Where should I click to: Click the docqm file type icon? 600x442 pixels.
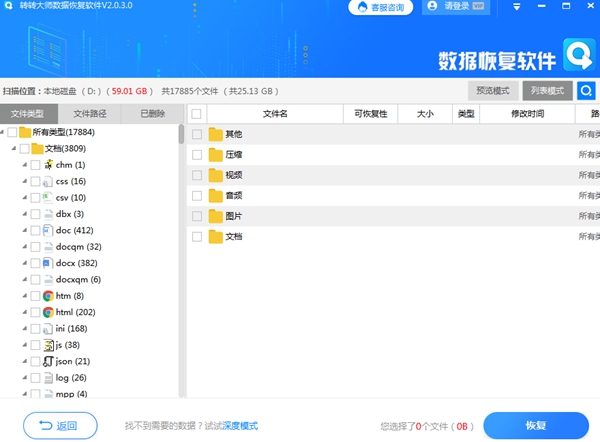pos(48,247)
